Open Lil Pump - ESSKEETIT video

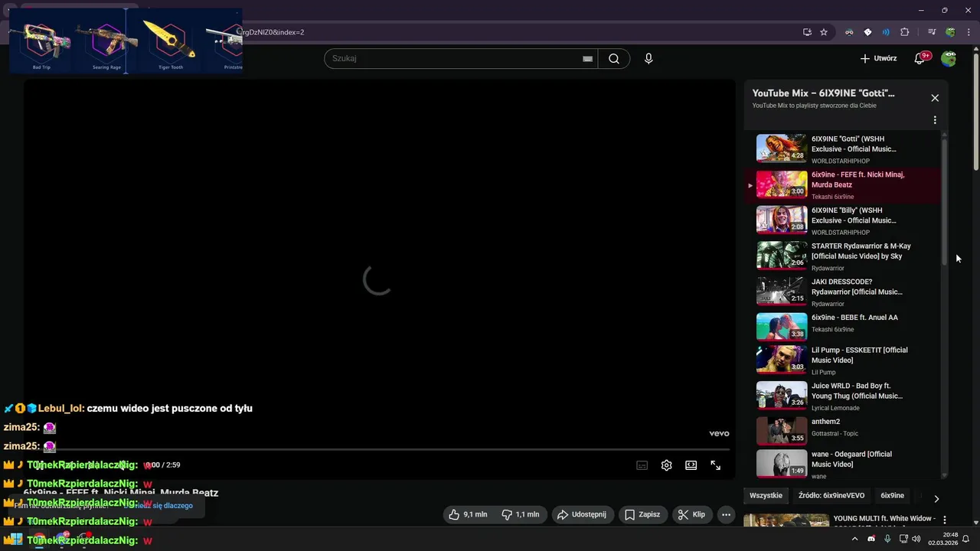pyautogui.click(x=843, y=360)
